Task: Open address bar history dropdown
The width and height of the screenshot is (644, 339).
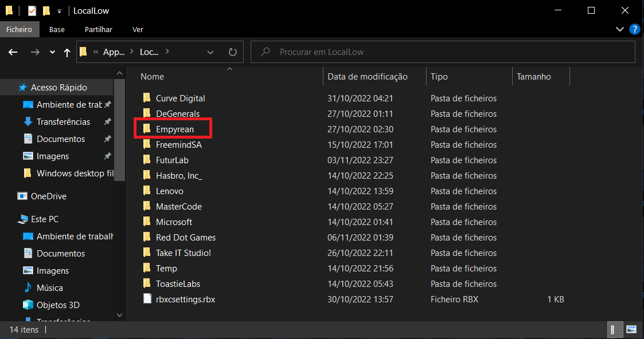Action: pyautogui.click(x=210, y=52)
